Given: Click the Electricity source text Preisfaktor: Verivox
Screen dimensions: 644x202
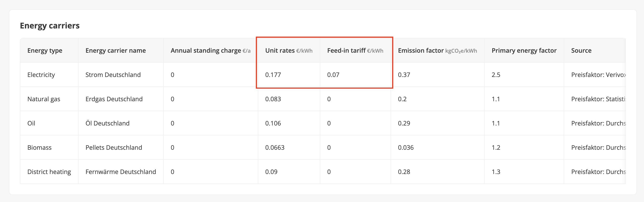Looking at the screenshot, I should tap(598, 75).
